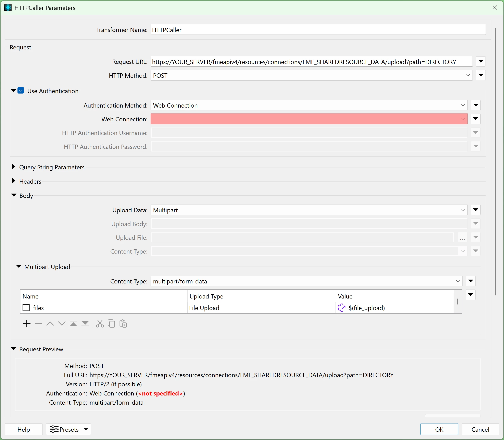Tick the checkbox beside the files row
This screenshot has height=440, width=504.
pos(26,308)
